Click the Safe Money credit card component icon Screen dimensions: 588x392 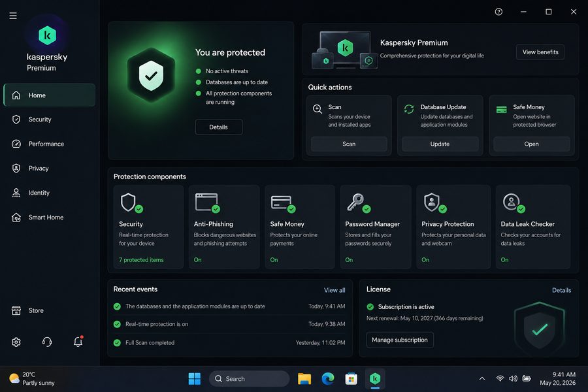(x=283, y=204)
